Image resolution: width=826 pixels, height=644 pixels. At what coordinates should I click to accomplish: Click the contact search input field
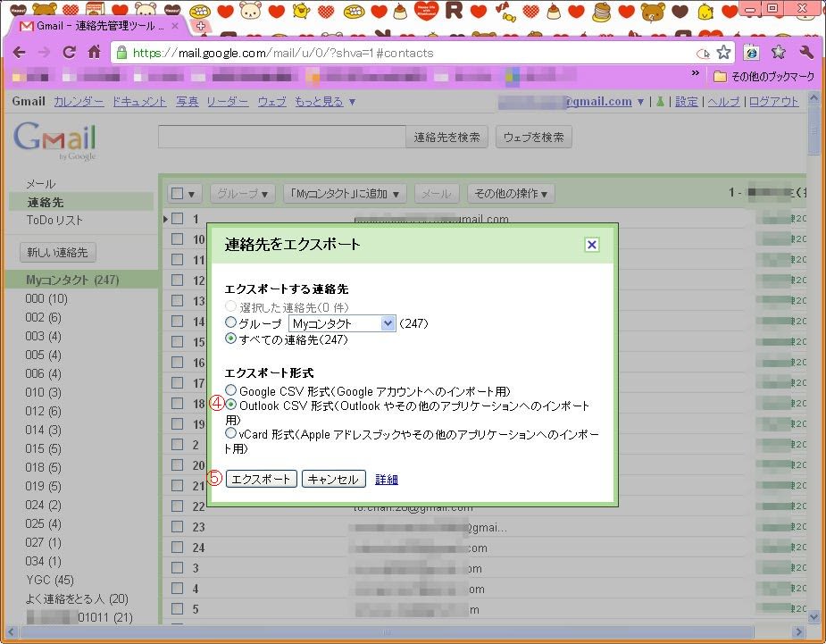coord(281,137)
